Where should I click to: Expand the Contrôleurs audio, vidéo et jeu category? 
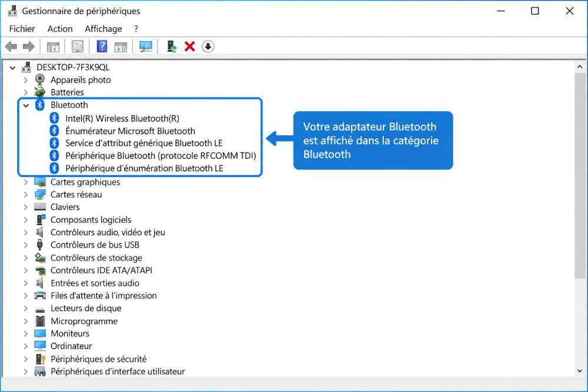pos(25,232)
